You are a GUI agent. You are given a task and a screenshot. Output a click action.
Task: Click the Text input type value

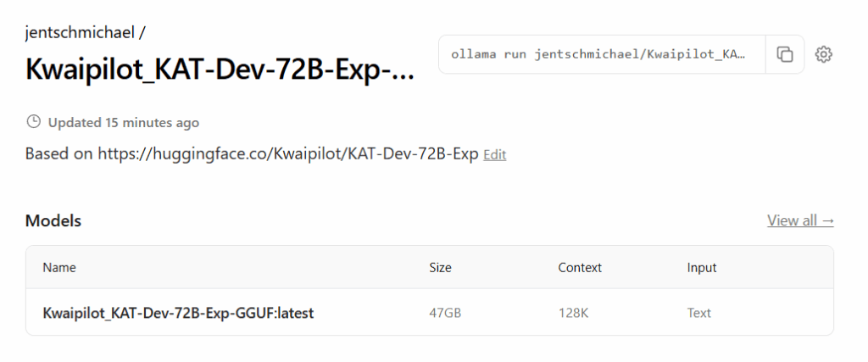[x=699, y=313]
